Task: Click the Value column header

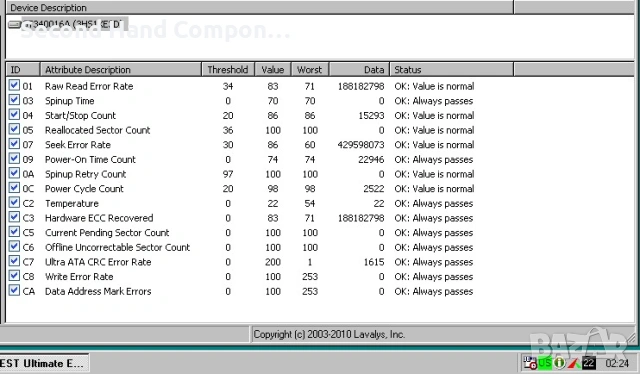Action: tap(273, 69)
